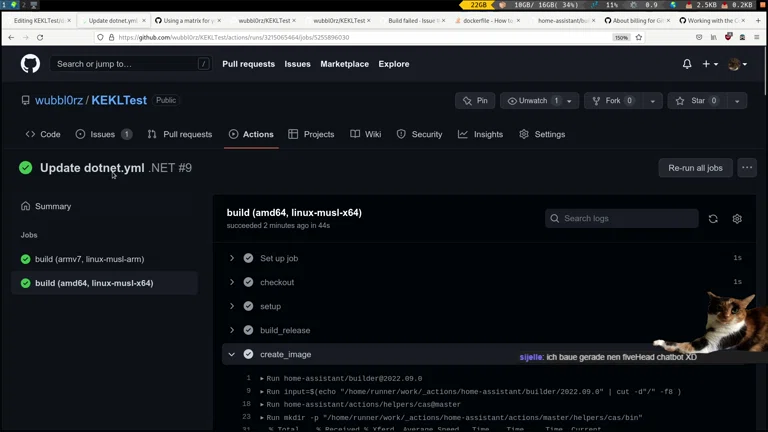The width and height of the screenshot is (768, 432).
Task: Open the Code tab
Action: pos(43,134)
